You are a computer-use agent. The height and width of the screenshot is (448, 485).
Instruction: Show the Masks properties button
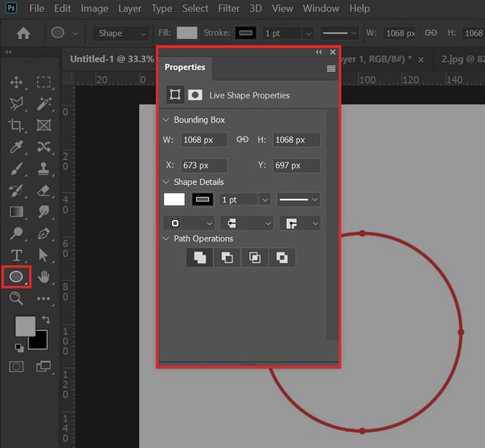[x=195, y=95]
